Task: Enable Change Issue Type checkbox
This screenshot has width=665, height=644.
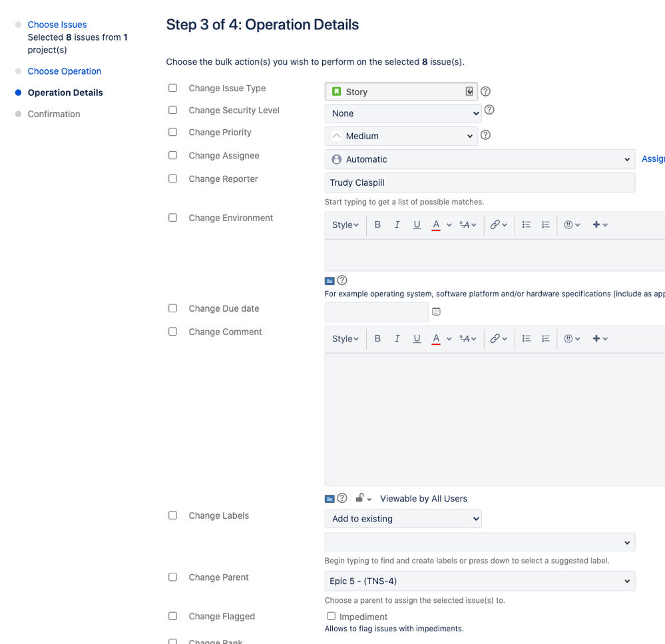Action: [x=172, y=88]
